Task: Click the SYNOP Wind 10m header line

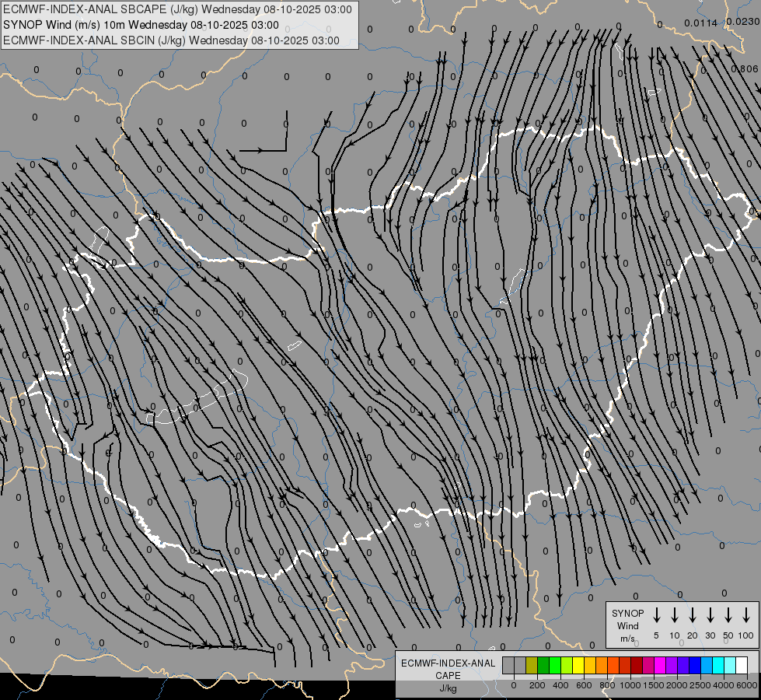Action: (x=141, y=25)
